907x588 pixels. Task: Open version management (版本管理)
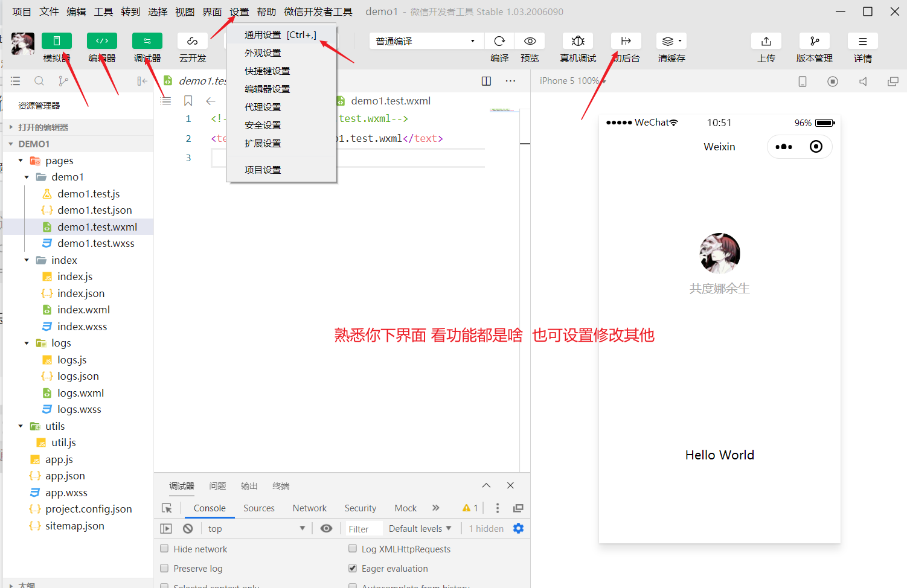point(815,41)
